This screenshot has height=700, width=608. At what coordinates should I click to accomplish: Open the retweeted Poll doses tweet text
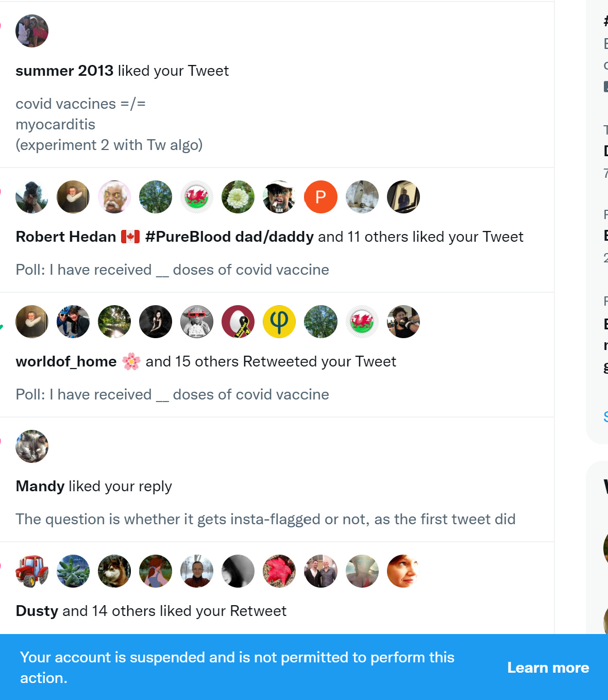coord(172,394)
